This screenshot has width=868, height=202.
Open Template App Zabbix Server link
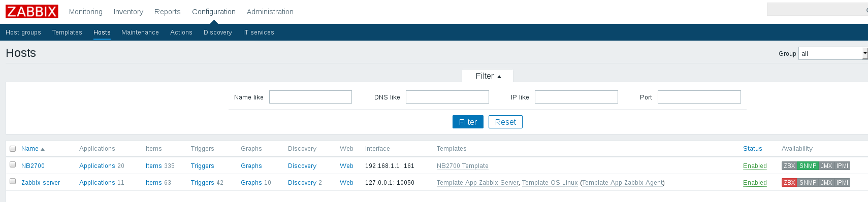pyautogui.click(x=477, y=183)
